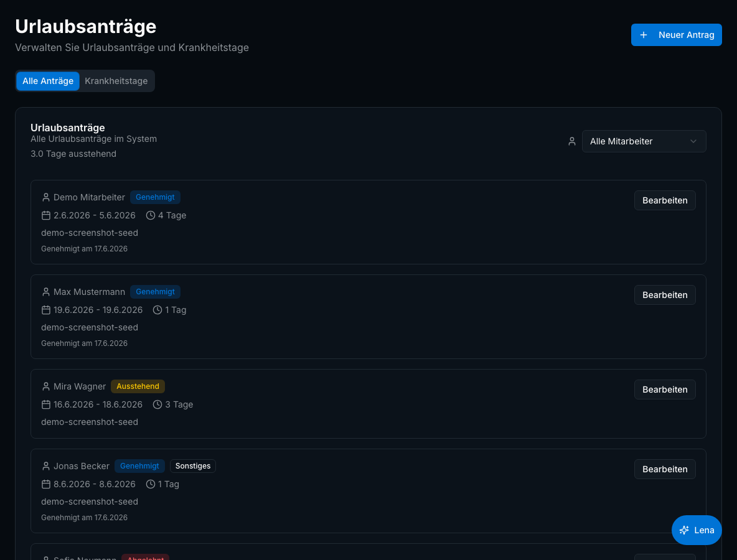This screenshot has width=737, height=560.
Task: Expand employee filter via chevron arrow
Action: coord(693,141)
